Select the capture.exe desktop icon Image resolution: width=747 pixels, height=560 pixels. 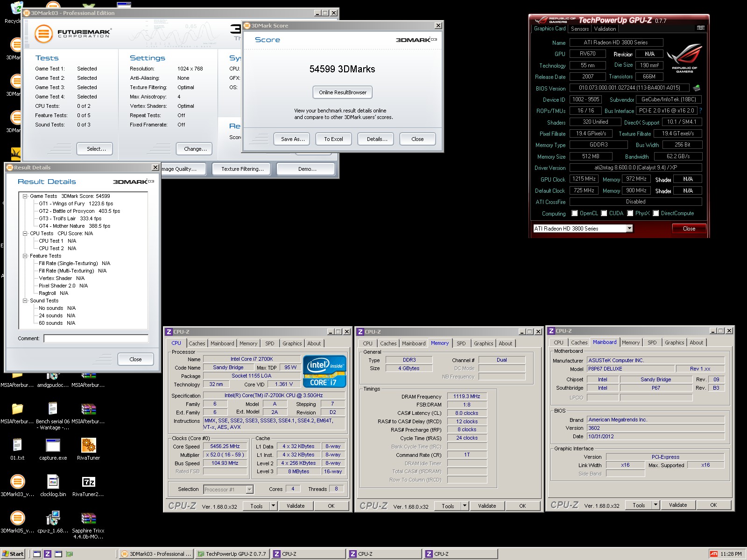tap(53, 446)
